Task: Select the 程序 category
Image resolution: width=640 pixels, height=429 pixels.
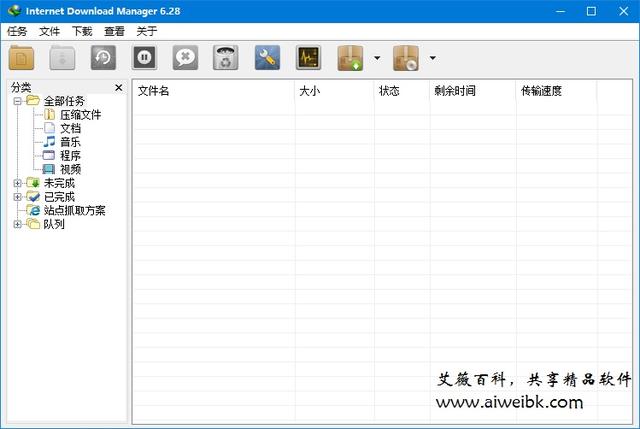Action: pyautogui.click(x=70, y=156)
